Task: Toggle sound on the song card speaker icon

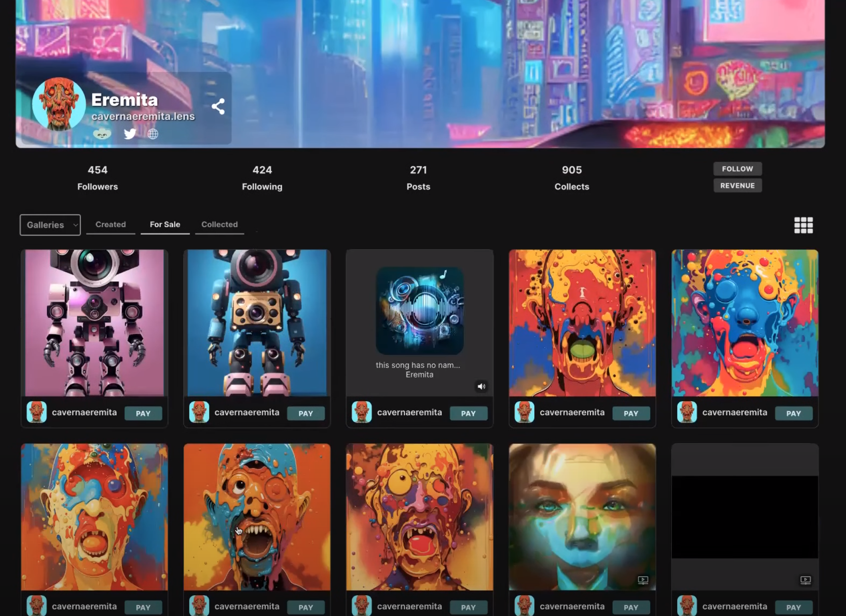Action: (x=481, y=386)
